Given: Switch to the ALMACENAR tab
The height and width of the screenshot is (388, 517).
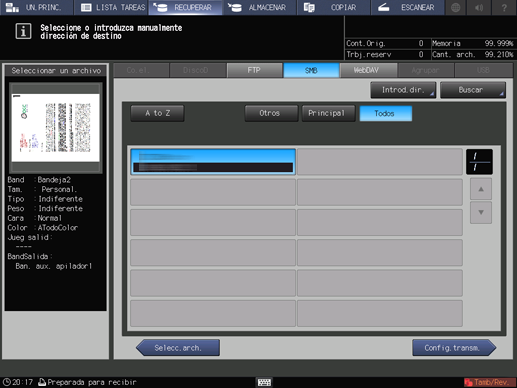Looking at the screenshot, I should (260, 7).
